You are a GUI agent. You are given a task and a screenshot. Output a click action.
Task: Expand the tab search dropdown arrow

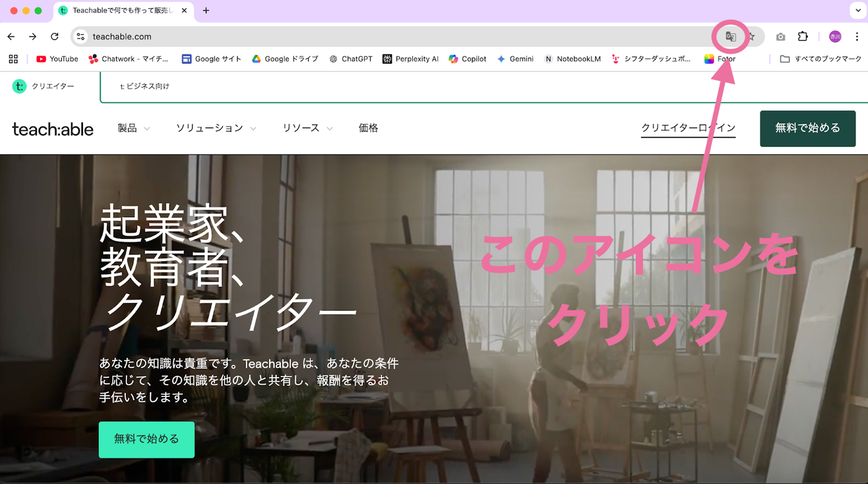coord(859,11)
